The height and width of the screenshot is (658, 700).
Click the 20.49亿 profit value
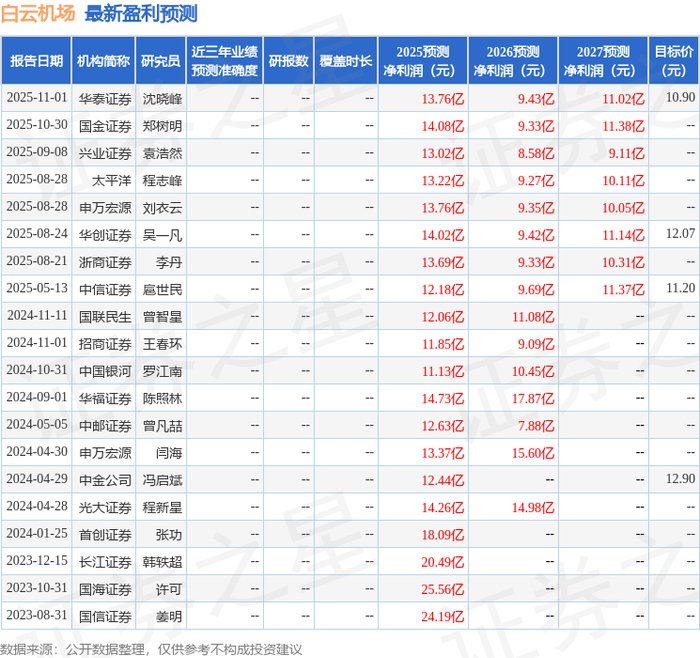point(443,562)
